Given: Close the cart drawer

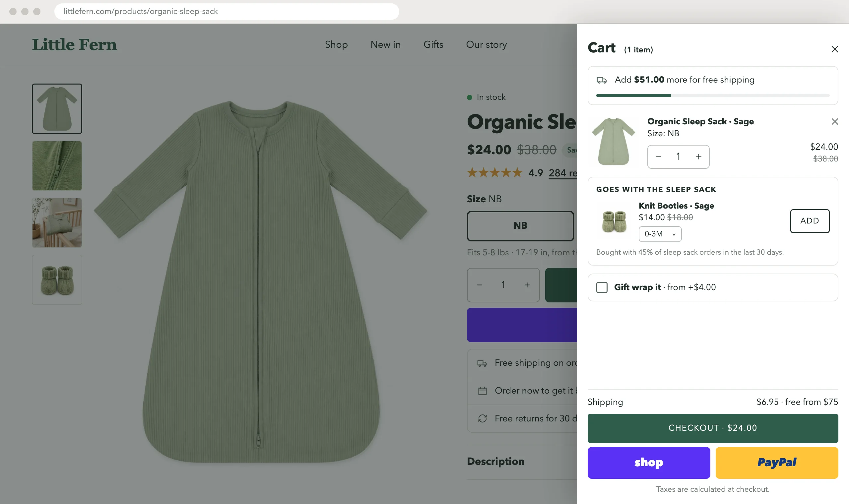Looking at the screenshot, I should [834, 49].
